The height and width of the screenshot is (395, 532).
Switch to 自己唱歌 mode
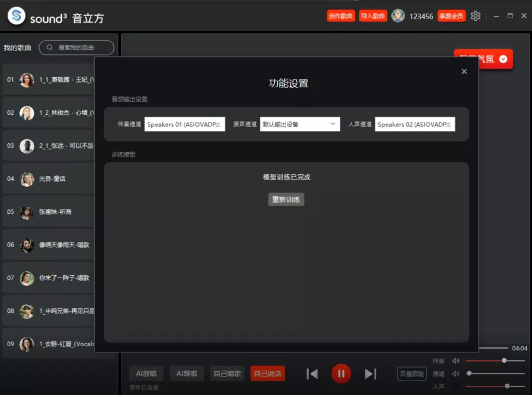228,374
